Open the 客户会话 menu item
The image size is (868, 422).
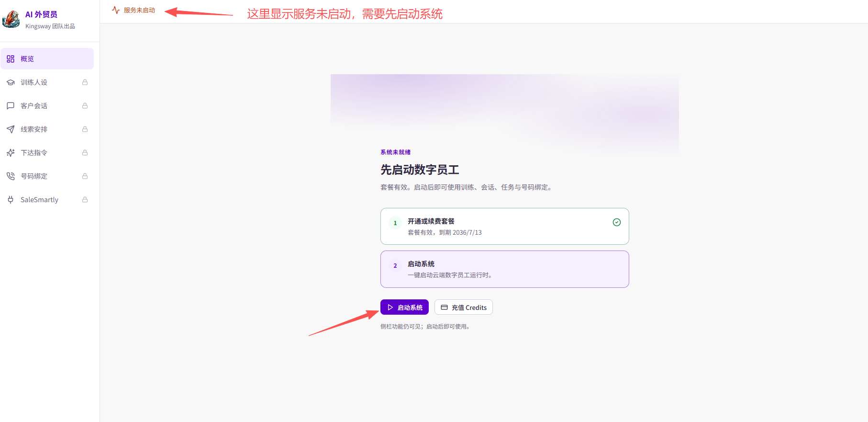click(x=47, y=106)
